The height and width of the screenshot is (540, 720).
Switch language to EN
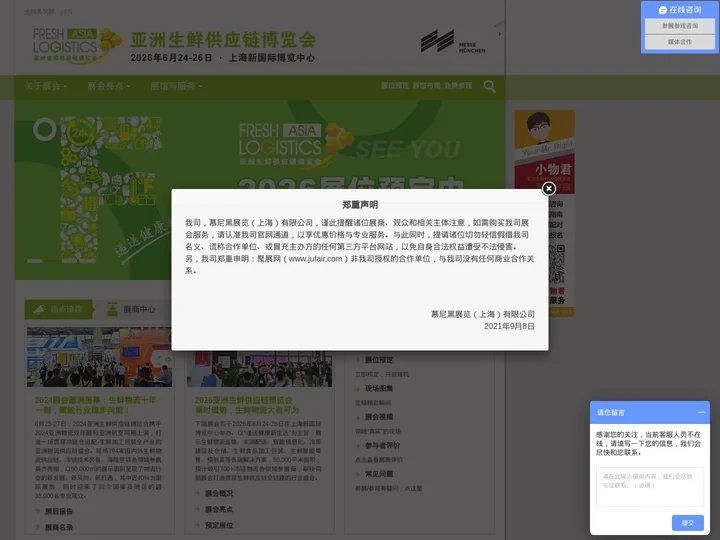coord(68,12)
